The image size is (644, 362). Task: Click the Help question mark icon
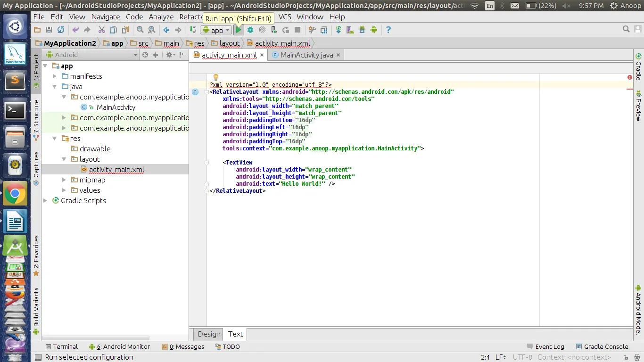(388, 30)
